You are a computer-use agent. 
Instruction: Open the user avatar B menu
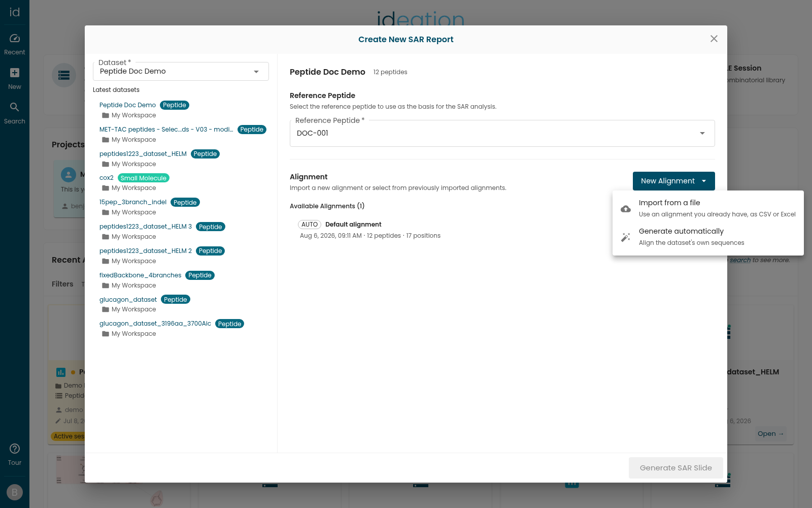(15, 492)
